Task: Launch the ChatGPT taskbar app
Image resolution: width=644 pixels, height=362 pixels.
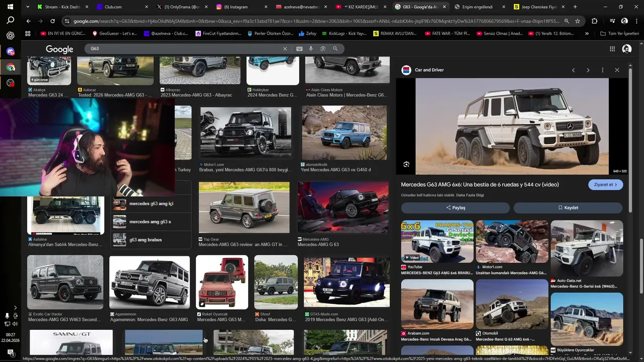Action: (x=10, y=36)
